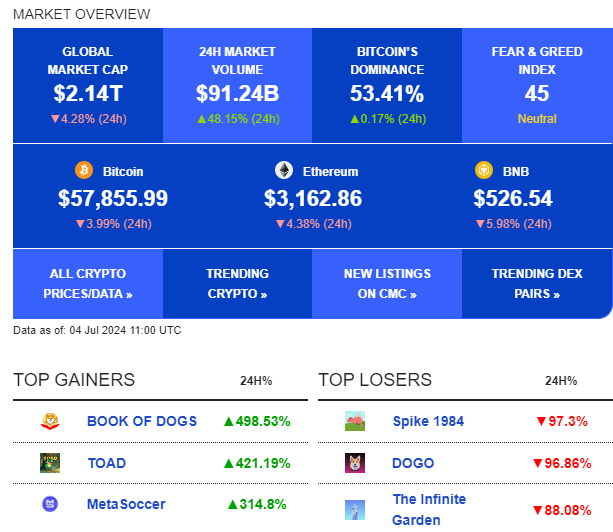Click the Bitcoin logo icon
The image size is (613, 532).
pos(84,170)
